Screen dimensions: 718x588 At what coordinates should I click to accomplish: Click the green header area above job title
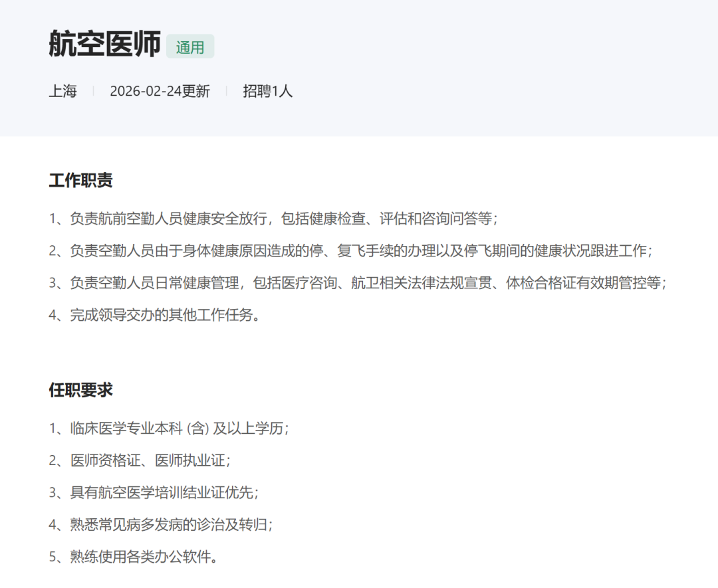coord(359,13)
